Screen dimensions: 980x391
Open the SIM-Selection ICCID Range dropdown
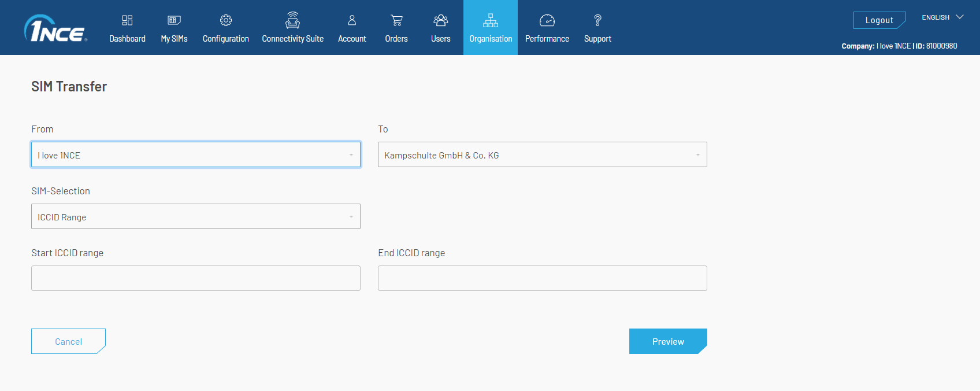coord(196,216)
